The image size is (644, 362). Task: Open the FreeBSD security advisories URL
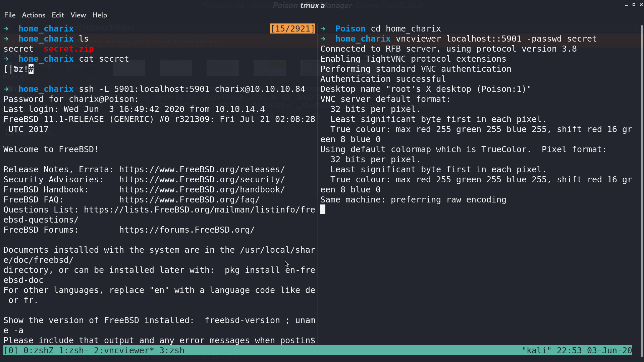(x=202, y=180)
